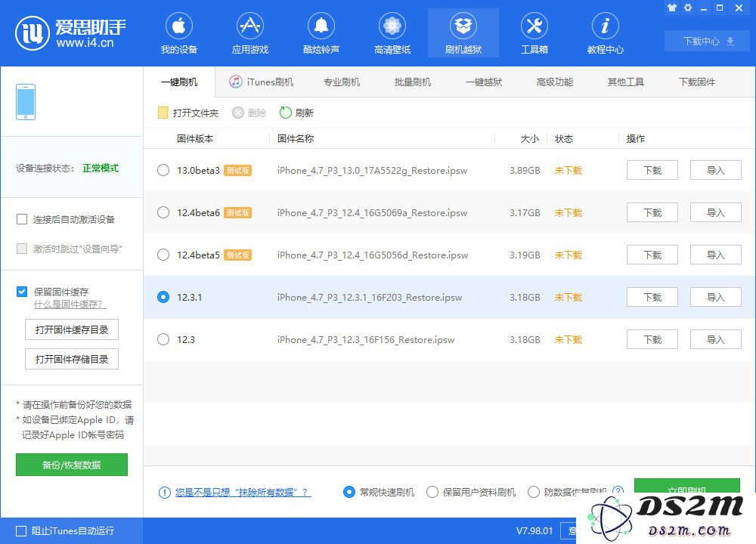This screenshot has width=756, height=544.
Task: Click file name iPhone_4.7_P3_12.3_16F156_Restore.ipsw
Action: pos(365,340)
